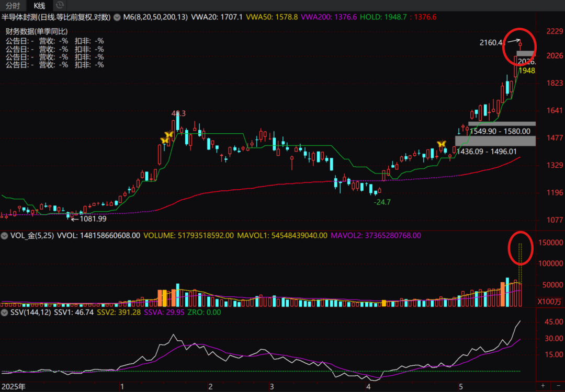Open dropdown arrow beside 半导体封测 chart title

(117, 17)
